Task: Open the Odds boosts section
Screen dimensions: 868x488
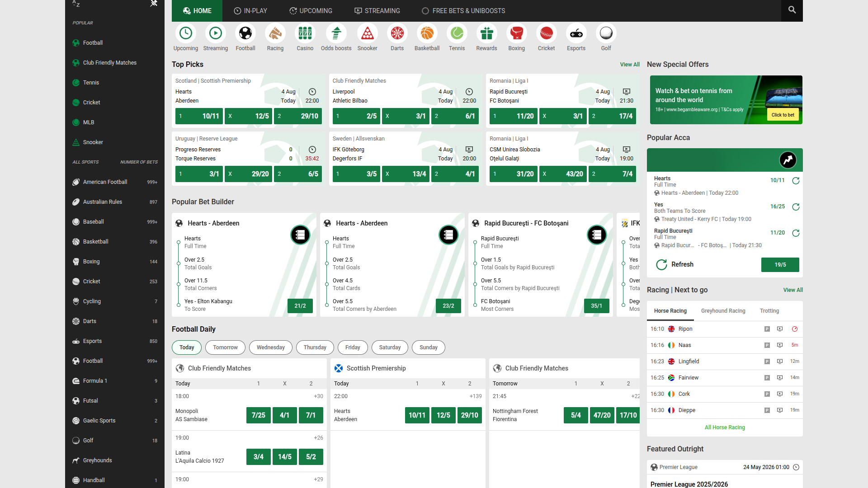Action: [x=336, y=38]
